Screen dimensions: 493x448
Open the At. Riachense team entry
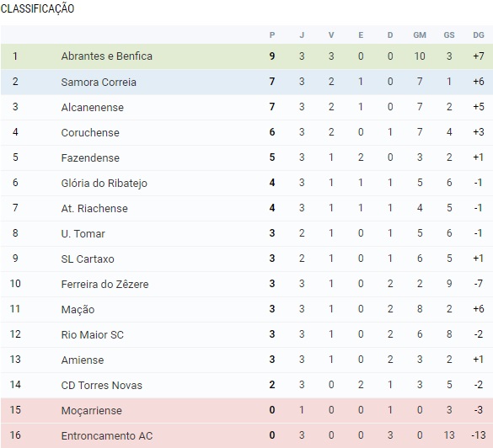click(x=94, y=208)
